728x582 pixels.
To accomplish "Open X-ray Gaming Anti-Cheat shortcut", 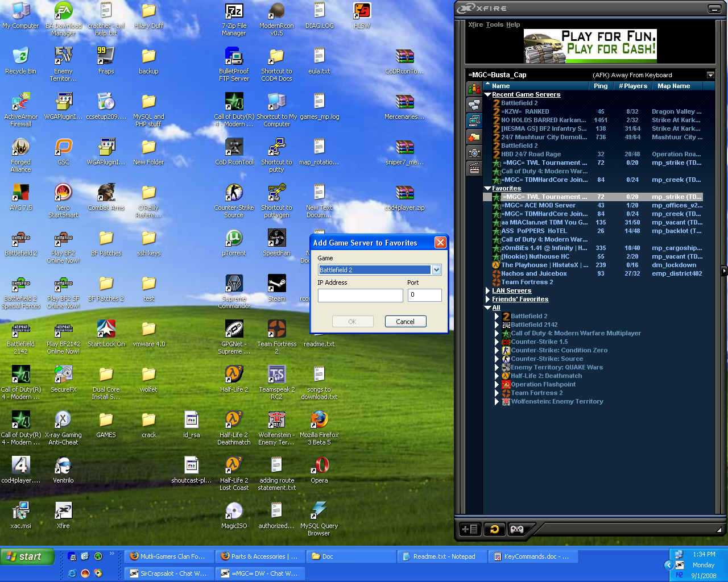I will click(63, 428).
